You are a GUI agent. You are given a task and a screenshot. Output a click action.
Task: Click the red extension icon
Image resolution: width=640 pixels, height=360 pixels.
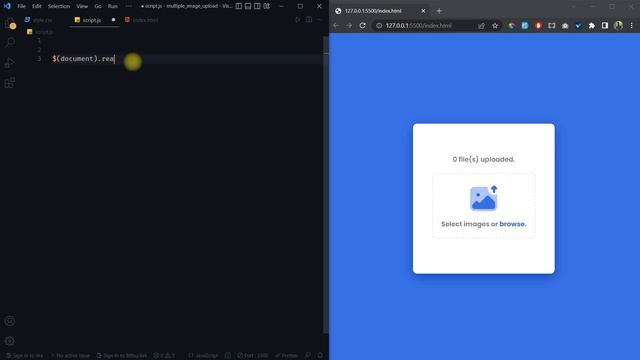[x=538, y=25]
